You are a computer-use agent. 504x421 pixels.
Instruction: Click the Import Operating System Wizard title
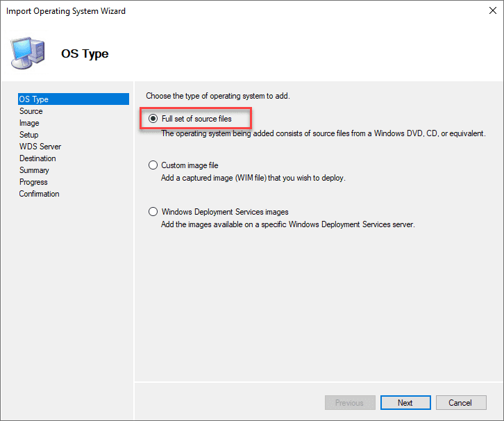pyautogui.click(x=66, y=11)
